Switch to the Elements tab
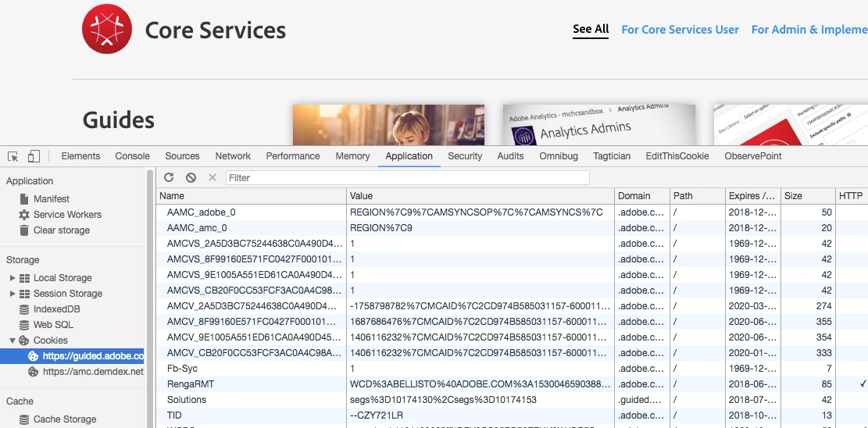 click(x=80, y=156)
